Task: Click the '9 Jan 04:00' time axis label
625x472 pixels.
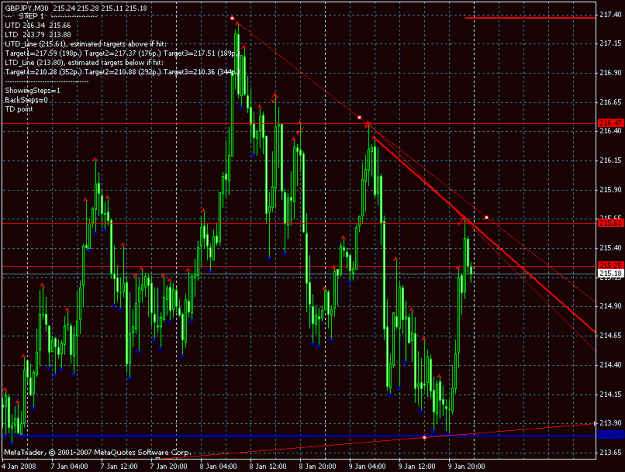Action: click(367, 466)
